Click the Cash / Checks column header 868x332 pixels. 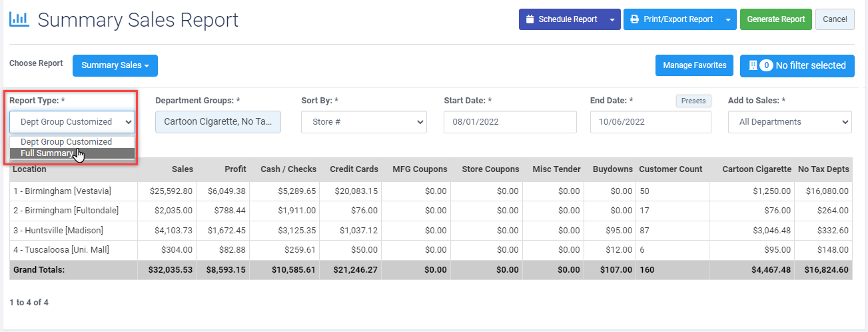288,169
